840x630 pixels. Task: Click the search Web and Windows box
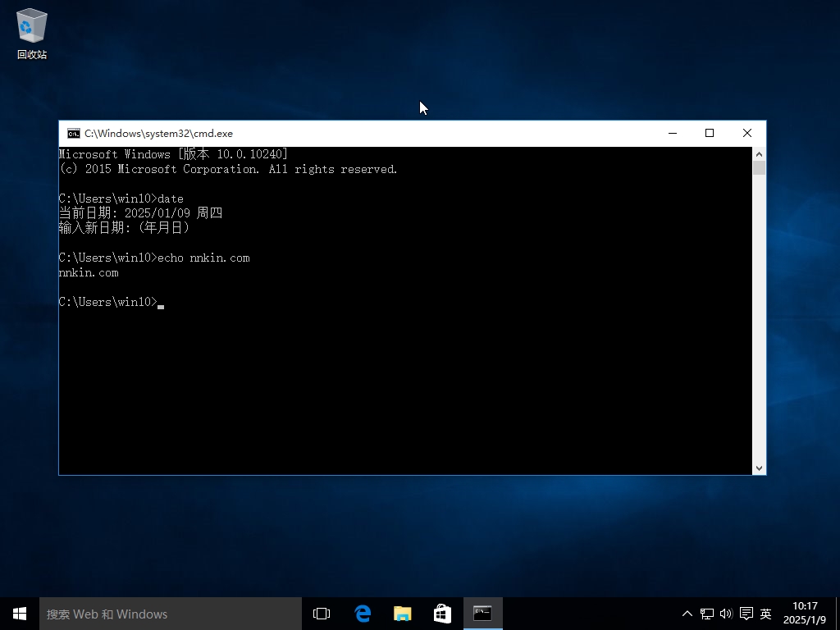(x=171, y=614)
